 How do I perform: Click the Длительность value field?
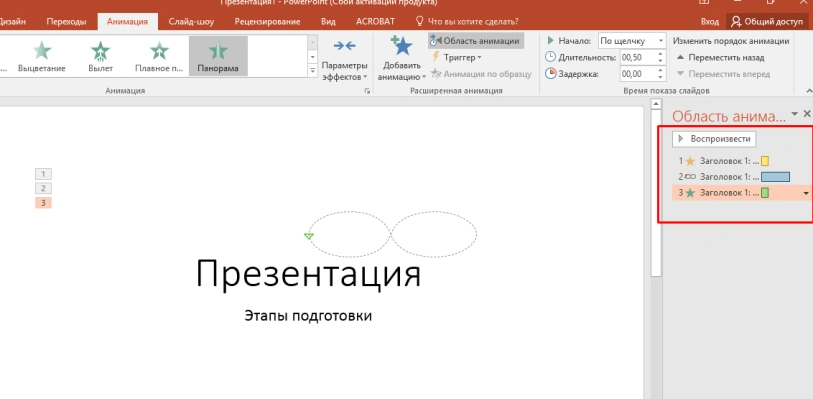pyautogui.click(x=638, y=58)
